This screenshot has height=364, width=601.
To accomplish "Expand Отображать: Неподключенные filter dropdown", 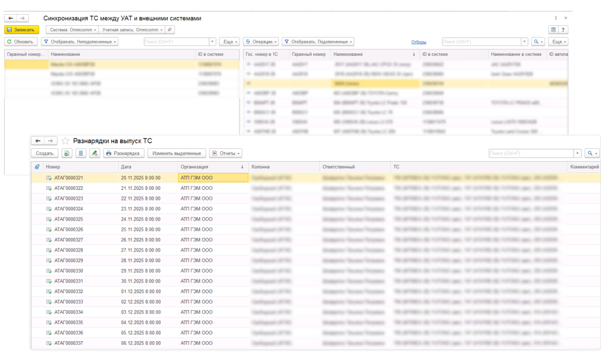I will pos(79,42).
